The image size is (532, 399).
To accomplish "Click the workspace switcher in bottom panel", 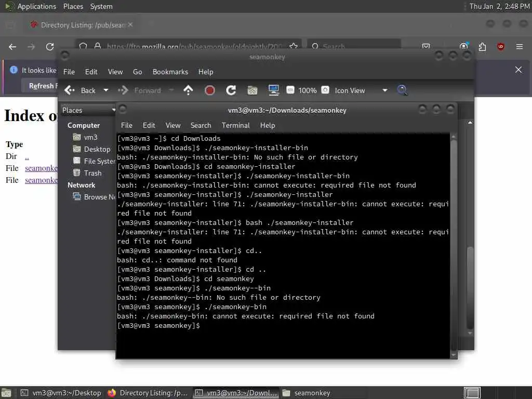I will (472, 393).
